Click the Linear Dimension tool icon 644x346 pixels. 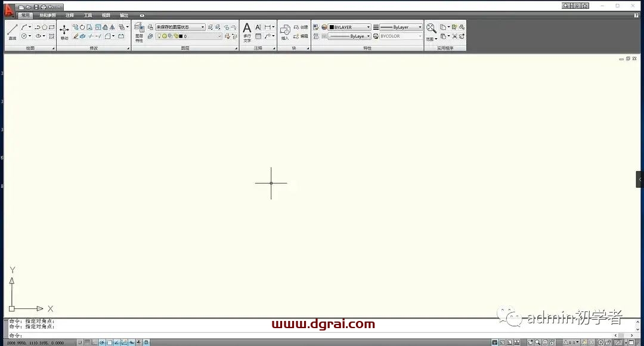click(x=267, y=27)
